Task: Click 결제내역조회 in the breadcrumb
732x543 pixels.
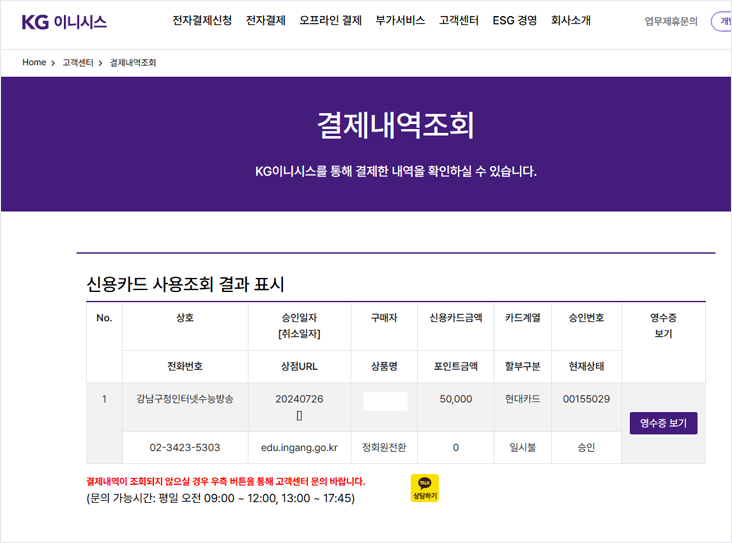Action: [133, 63]
